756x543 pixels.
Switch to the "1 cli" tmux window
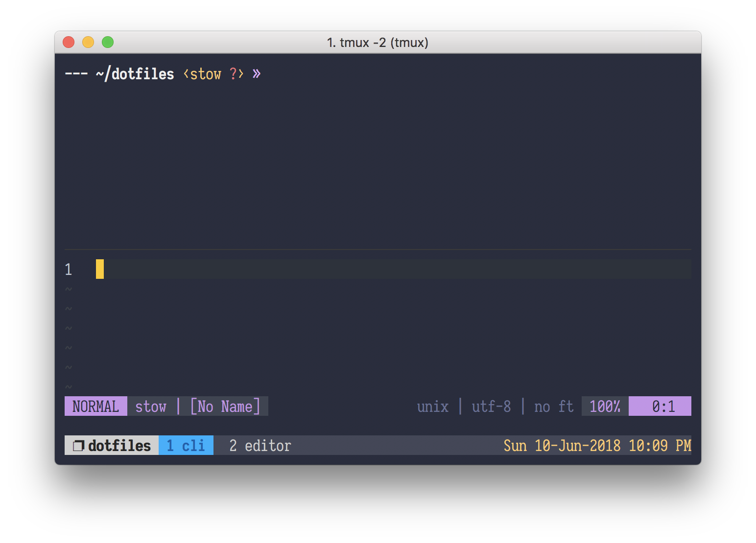coord(186,446)
